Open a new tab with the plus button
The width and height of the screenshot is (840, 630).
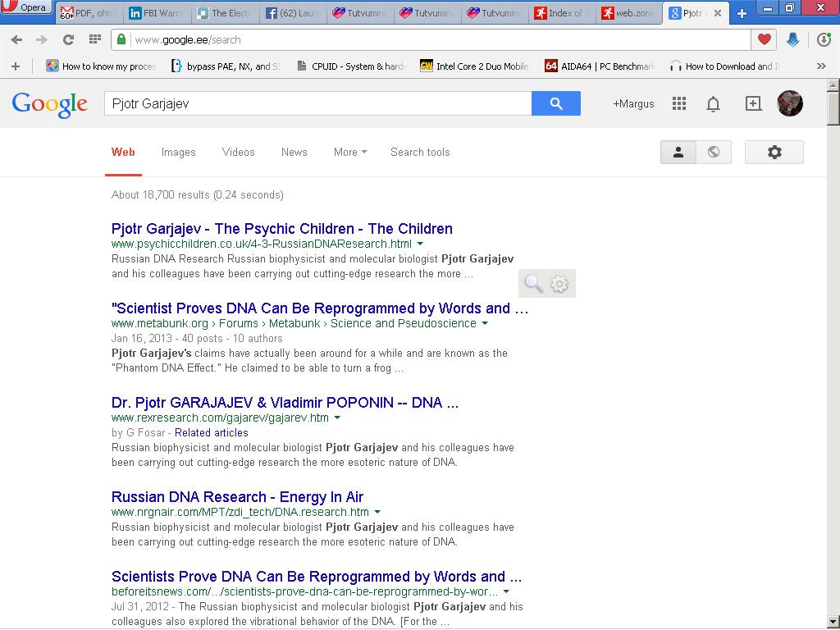(742, 13)
